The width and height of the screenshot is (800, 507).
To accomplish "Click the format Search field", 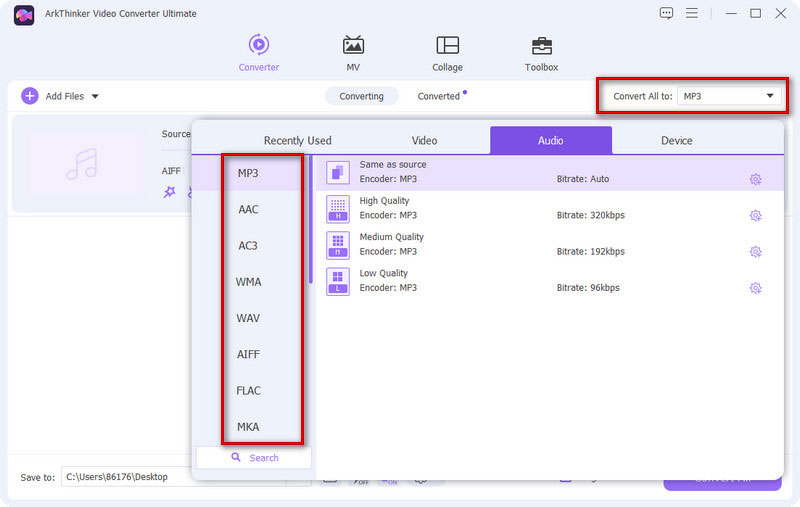I will point(254,458).
